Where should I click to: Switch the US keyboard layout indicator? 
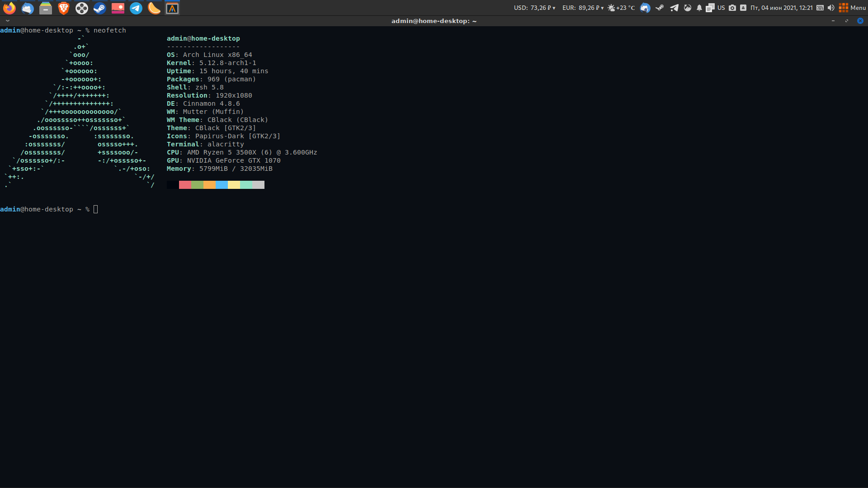[721, 8]
